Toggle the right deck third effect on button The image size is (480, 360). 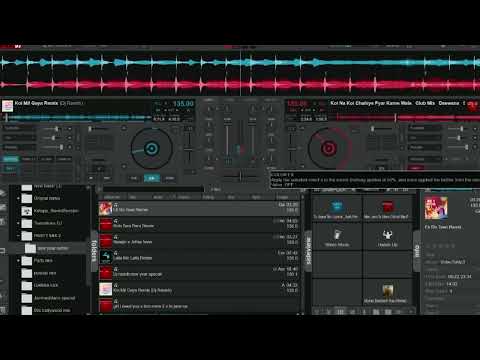point(475,147)
